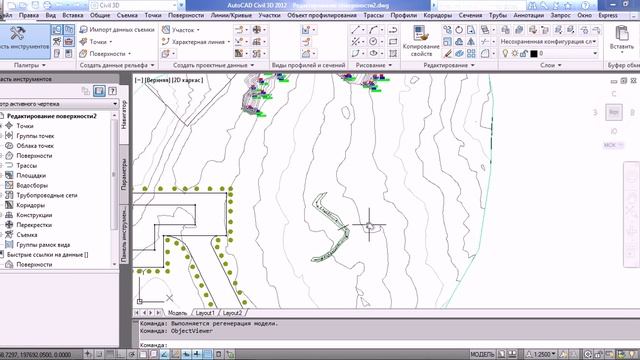Open the layer 0 dropdown list

tap(595, 53)
